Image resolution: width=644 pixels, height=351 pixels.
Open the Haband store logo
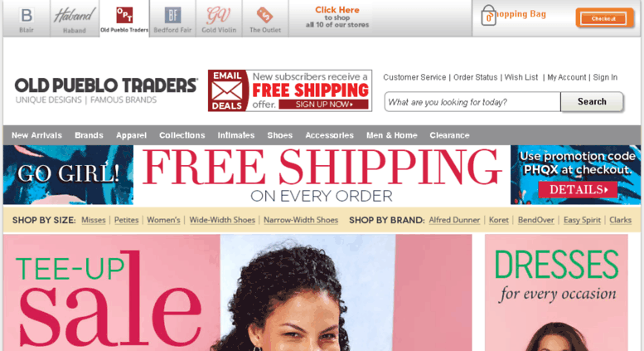tap(75, 16)
